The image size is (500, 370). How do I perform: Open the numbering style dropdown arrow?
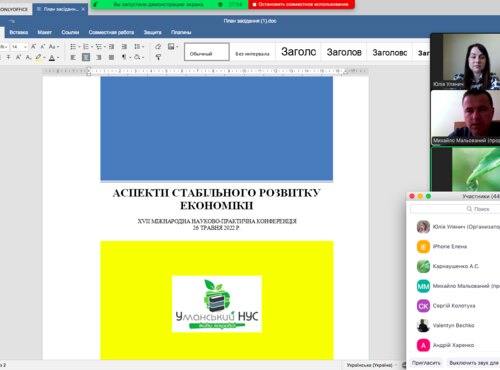pyautogui.click(x=92, y=47)
